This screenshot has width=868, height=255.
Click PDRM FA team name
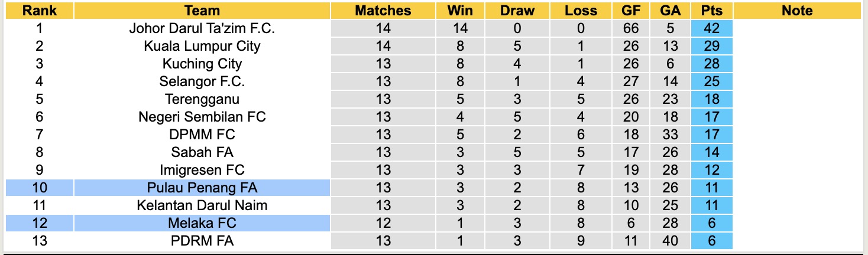(x=202, y=241)
